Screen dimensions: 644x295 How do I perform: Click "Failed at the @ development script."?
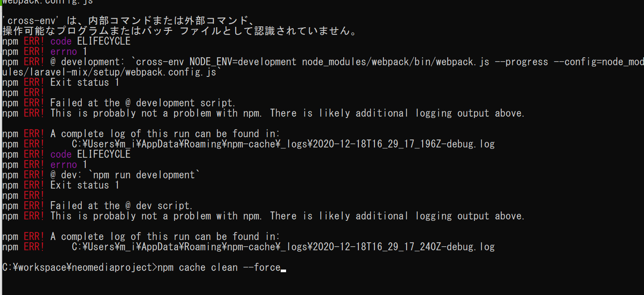[x=143, y=103]
